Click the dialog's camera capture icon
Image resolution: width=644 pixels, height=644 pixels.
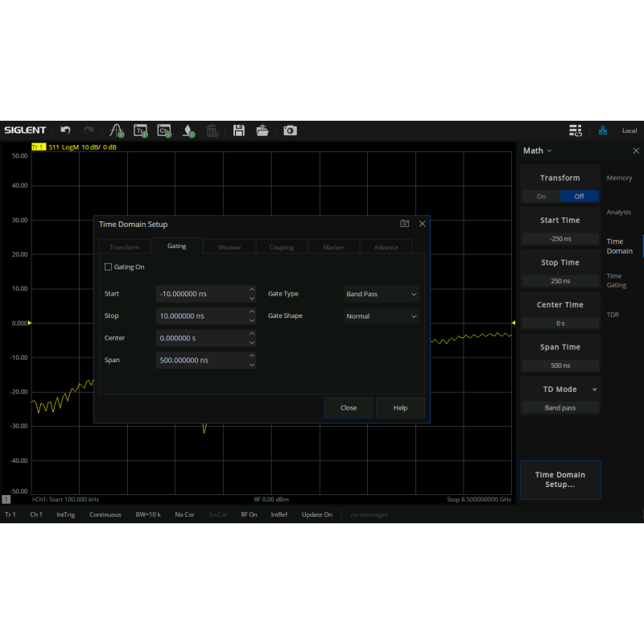(x=404, y=224)
